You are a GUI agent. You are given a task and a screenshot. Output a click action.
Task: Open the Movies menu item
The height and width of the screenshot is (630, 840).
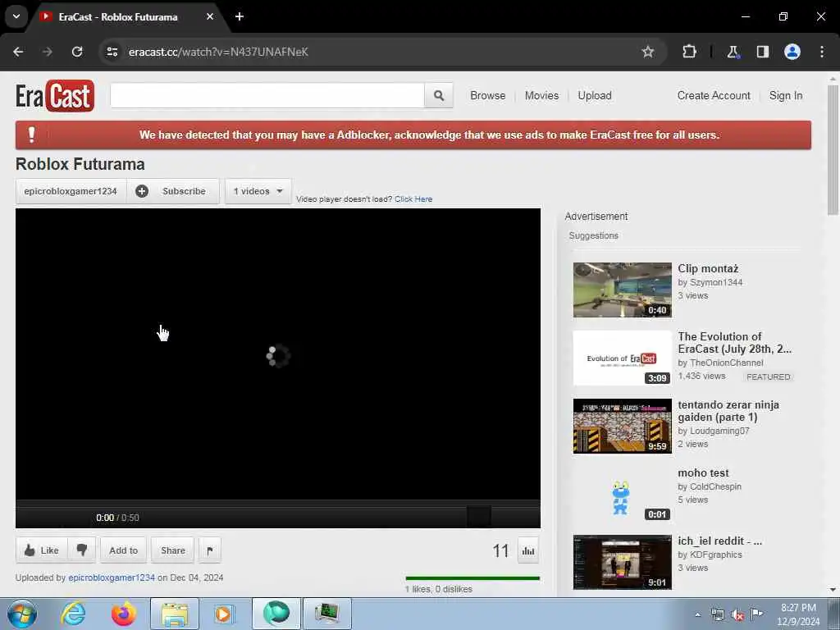pyautogui.click(x=541, y=95)
